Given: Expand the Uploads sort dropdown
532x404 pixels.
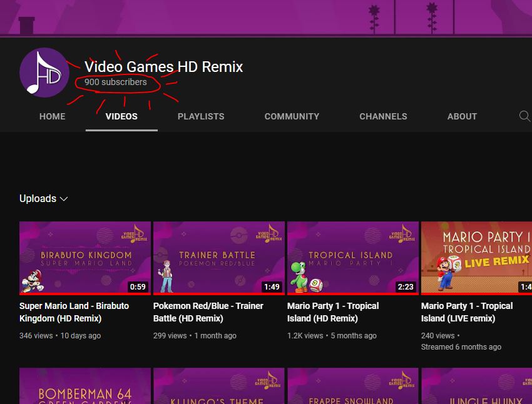Looking at the screenshot, I should pyautogui.click(x=43, y=199).
